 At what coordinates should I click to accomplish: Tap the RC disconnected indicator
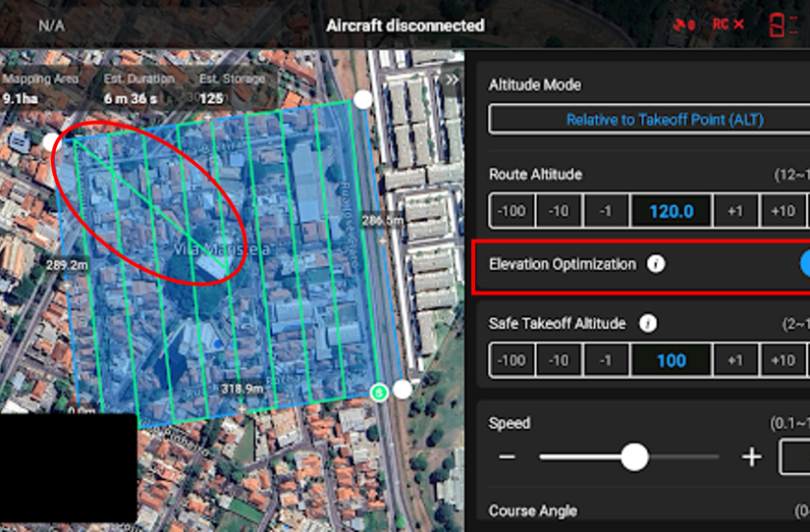click(729, 25)
